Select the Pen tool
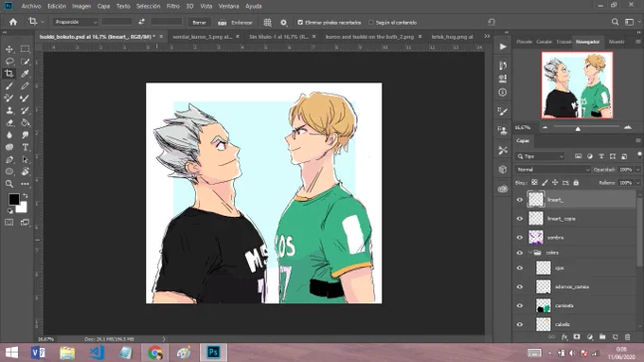 pos(9,159)
